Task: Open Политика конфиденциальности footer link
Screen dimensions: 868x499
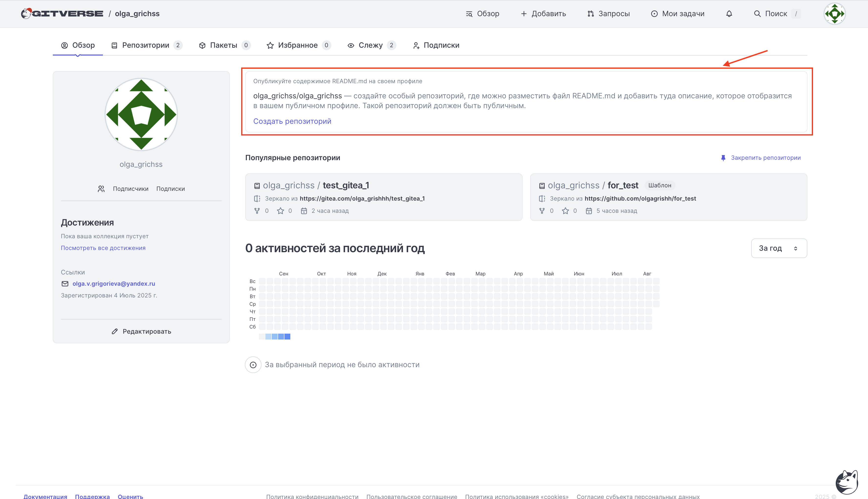Action: (312, 496)
